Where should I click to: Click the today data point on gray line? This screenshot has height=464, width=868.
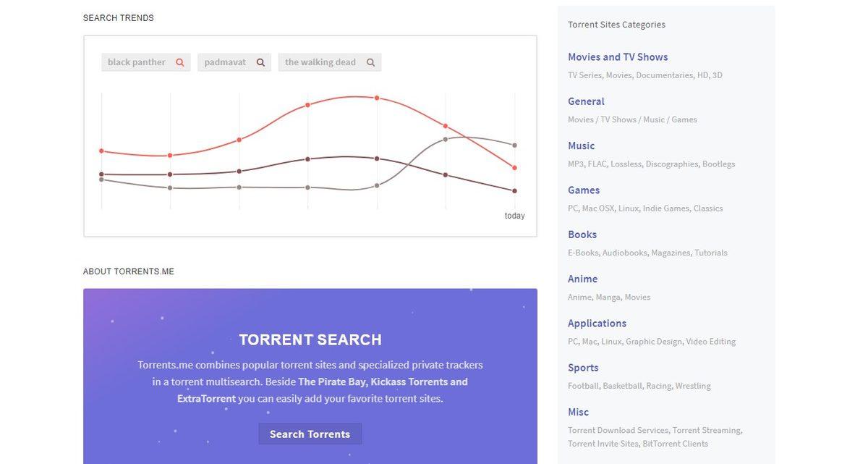click(514, 145)
